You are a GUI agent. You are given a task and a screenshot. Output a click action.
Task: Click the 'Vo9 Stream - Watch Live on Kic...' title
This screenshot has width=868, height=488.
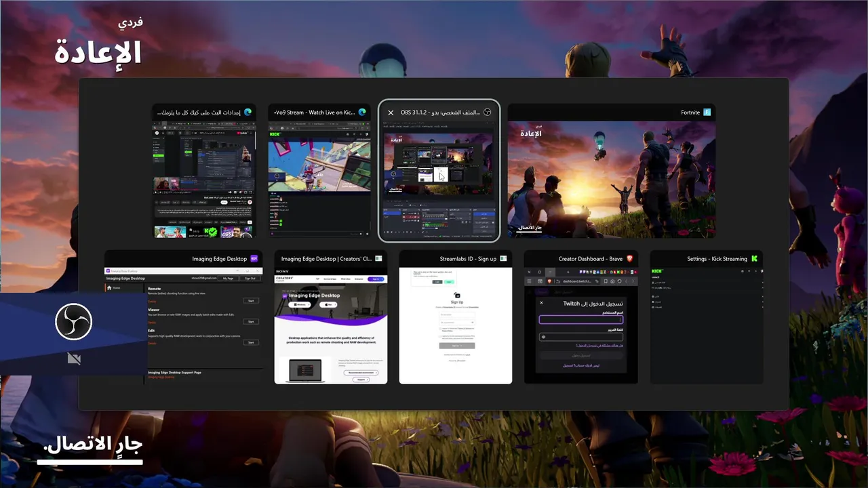click(315, 113)
